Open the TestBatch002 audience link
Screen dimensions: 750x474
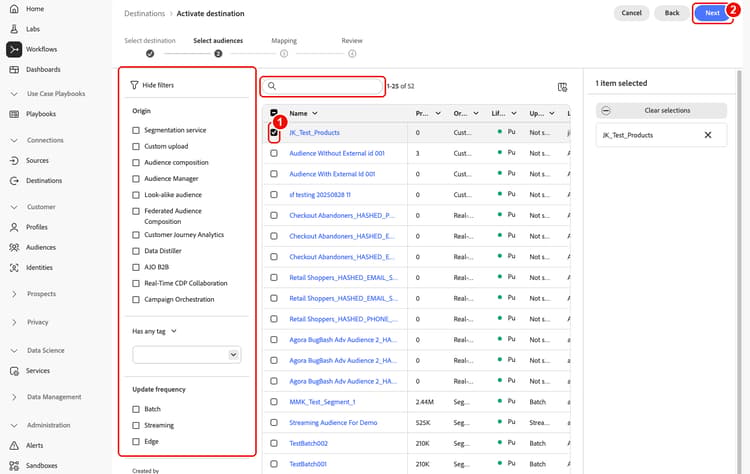tap(309, 443)
